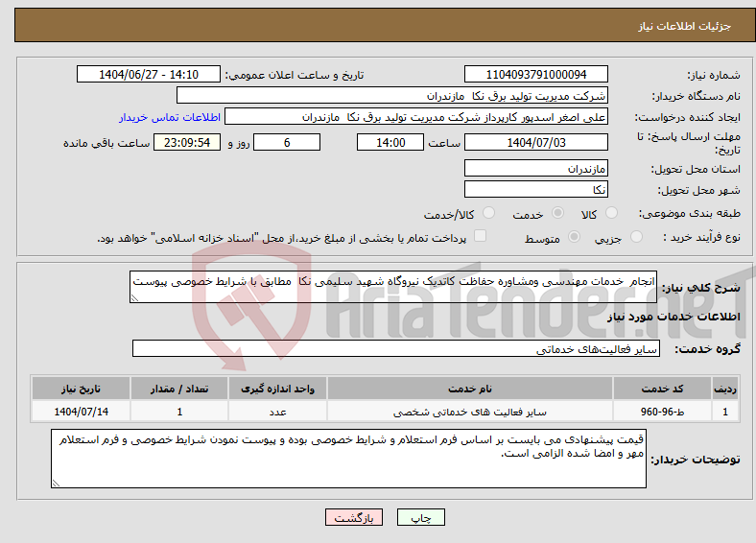
Task: Click the طبقه بندی موضوعی label
Action: coord(690,213)
